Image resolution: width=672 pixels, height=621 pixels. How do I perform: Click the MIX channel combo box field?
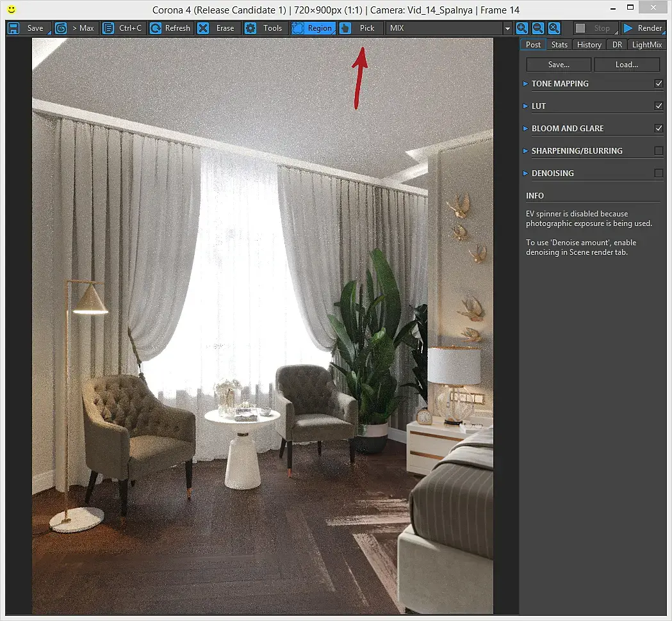(x=448, y=28)
